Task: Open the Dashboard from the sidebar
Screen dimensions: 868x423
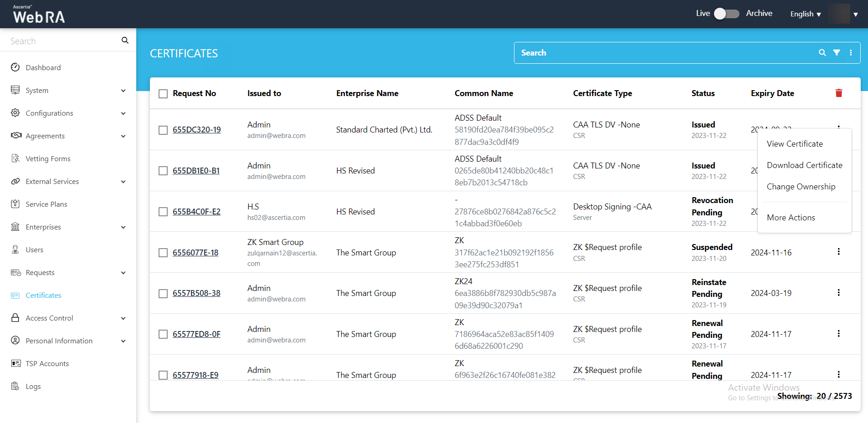Action: (x=43, y=67)
